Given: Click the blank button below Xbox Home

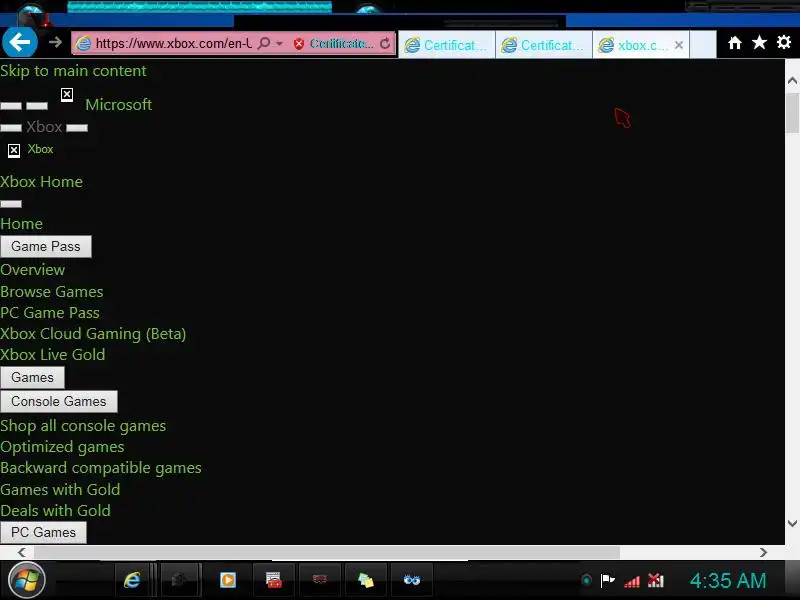Looking at the screenshot, I should click(x=11, y=204).
